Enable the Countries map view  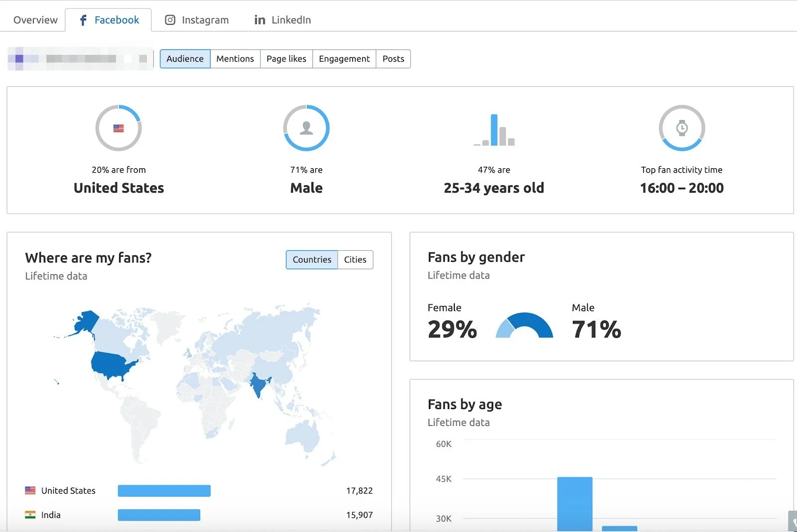click(x=311, y=259)
